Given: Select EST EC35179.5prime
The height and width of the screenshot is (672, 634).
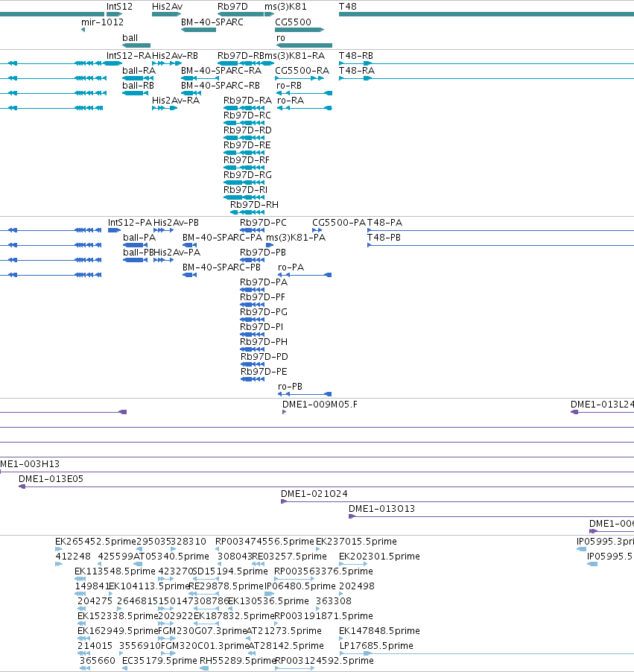Looking at the screenshot, I should [159, 660].
